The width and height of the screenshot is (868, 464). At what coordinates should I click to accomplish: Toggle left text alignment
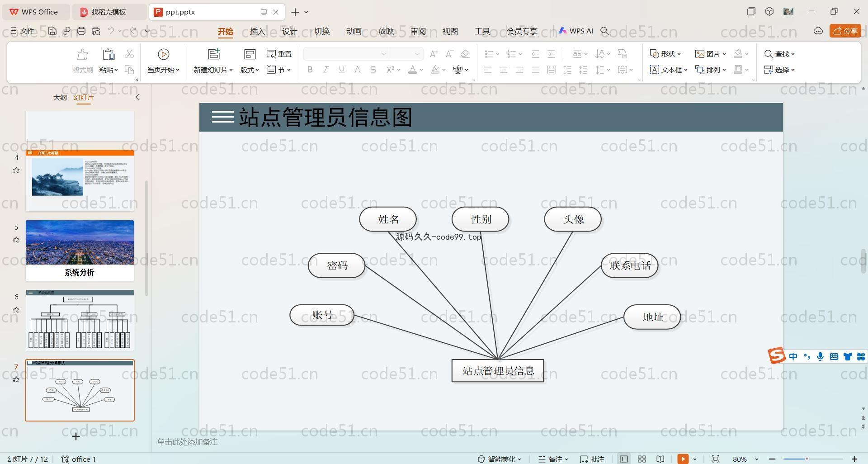point(488,70)
